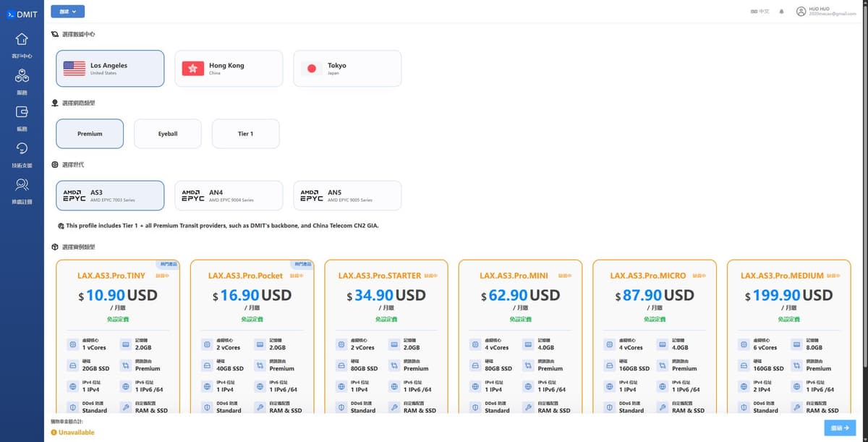Click the $87.90 USD price
The image size is (868, 442).
click(x=655, y=295)
